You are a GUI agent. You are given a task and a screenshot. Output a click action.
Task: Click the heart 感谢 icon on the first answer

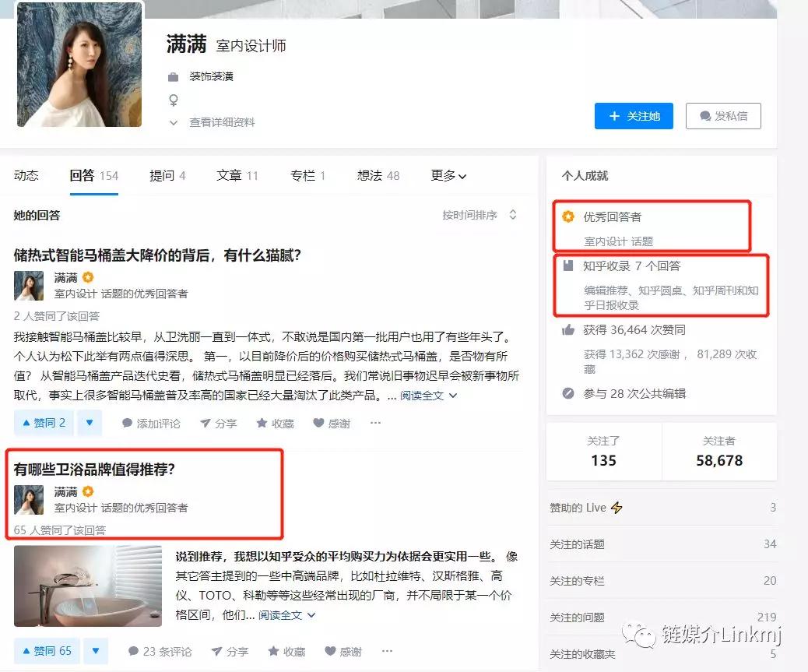318,423
